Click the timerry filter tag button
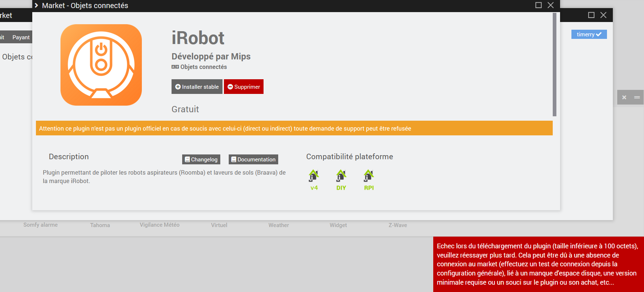644x292 pixels. click(589, 34)
